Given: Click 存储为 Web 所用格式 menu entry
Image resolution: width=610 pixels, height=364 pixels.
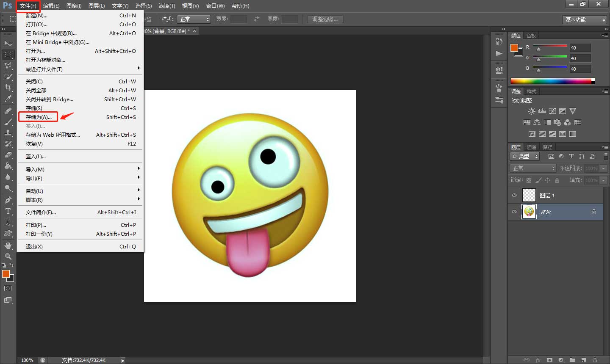Looking at the screenshot, I should tap(53, 135).
